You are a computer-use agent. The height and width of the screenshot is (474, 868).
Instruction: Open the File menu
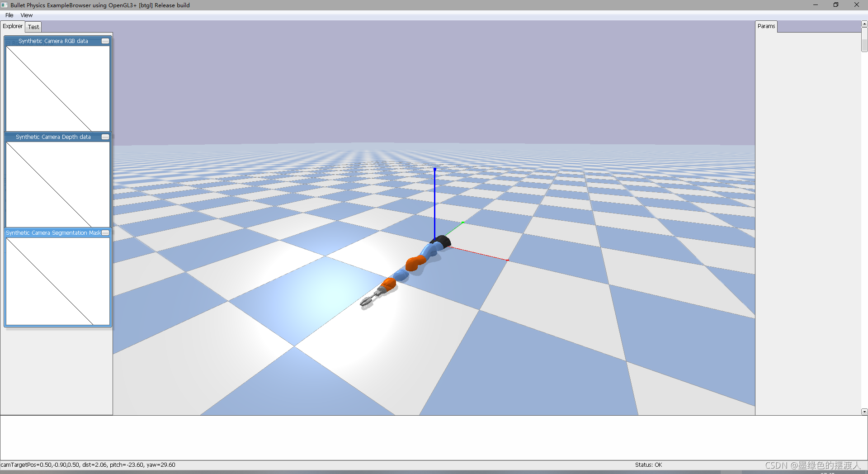(9, 15)
